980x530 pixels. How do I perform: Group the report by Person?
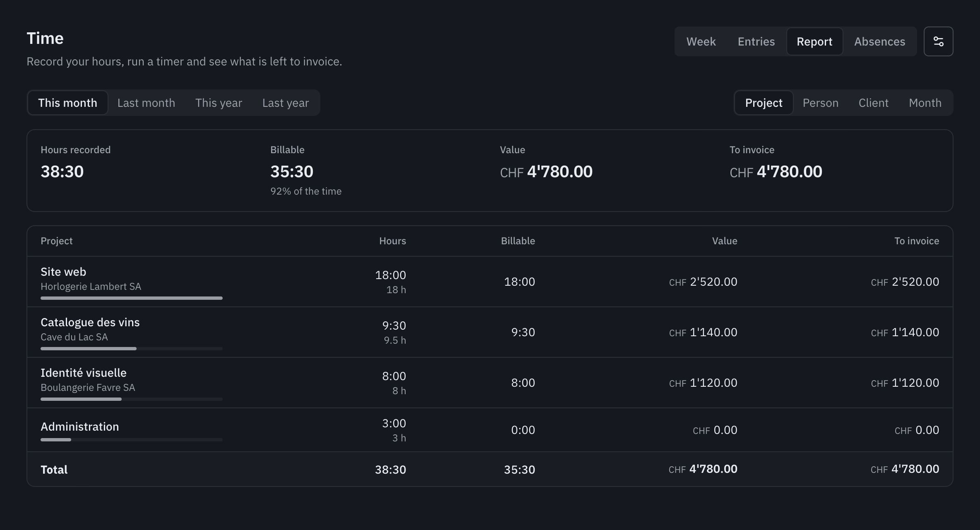tap(820, 103)
